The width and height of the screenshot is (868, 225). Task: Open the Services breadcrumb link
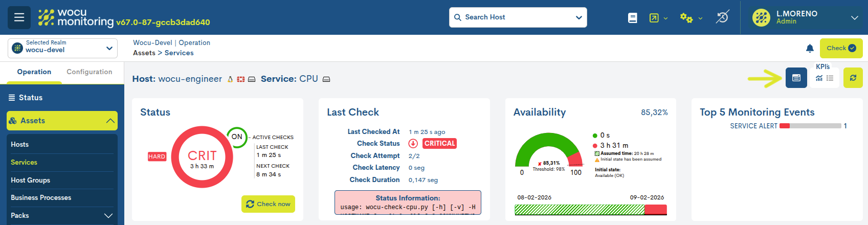coord(179,53)
